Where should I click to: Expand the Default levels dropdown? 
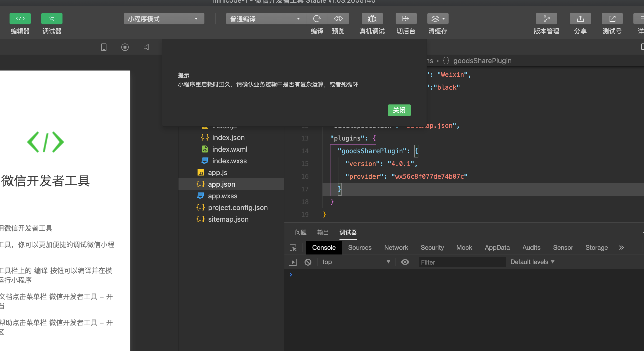click(x=532, y=262)
